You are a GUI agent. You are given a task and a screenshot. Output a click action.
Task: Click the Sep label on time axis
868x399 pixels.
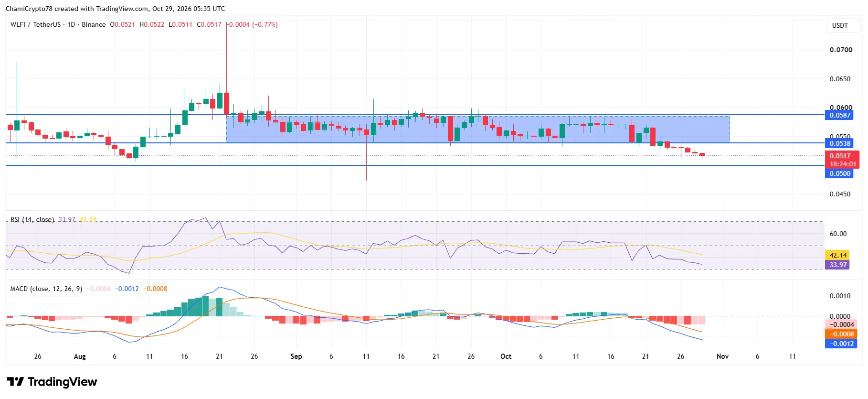point(296,356)
